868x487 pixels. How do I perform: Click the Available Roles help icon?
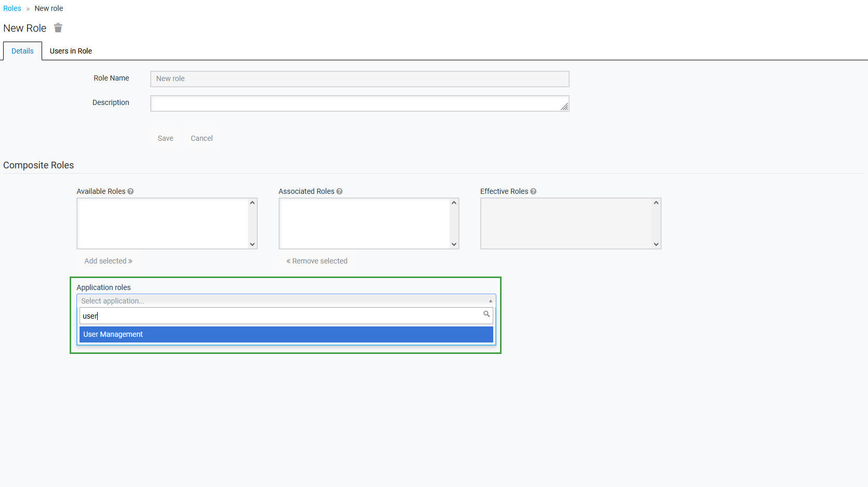130,191
